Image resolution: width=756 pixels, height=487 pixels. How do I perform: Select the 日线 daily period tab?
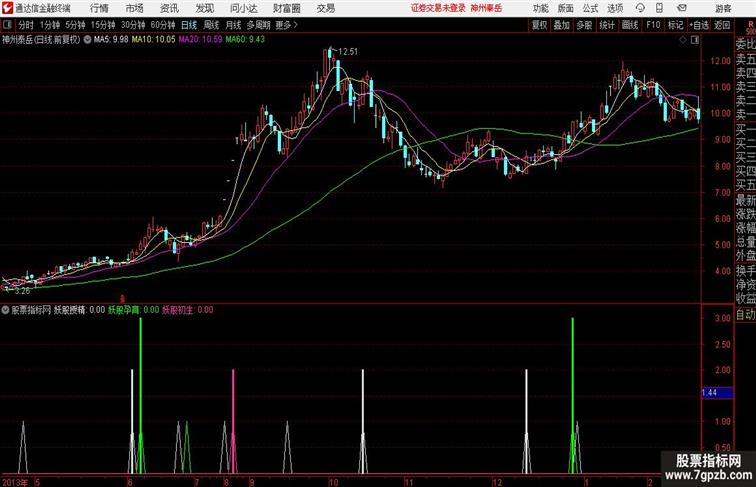[x=189, y=25]
